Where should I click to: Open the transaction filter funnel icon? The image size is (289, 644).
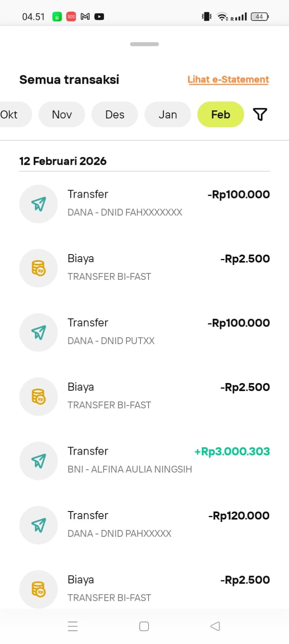pos(260,114)
